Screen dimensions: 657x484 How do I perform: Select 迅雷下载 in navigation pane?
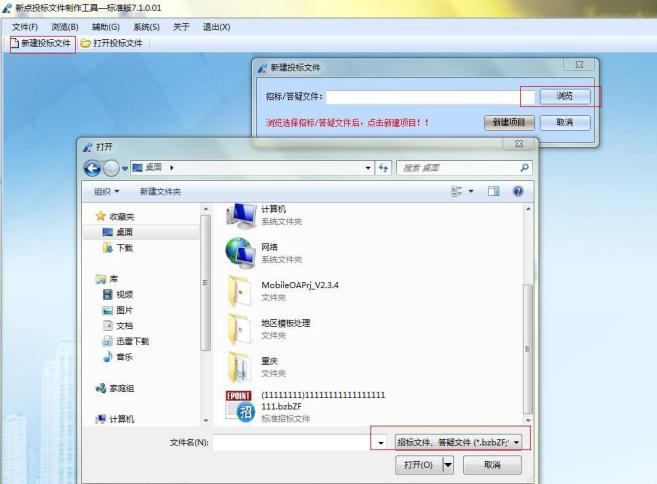(126, 342)
